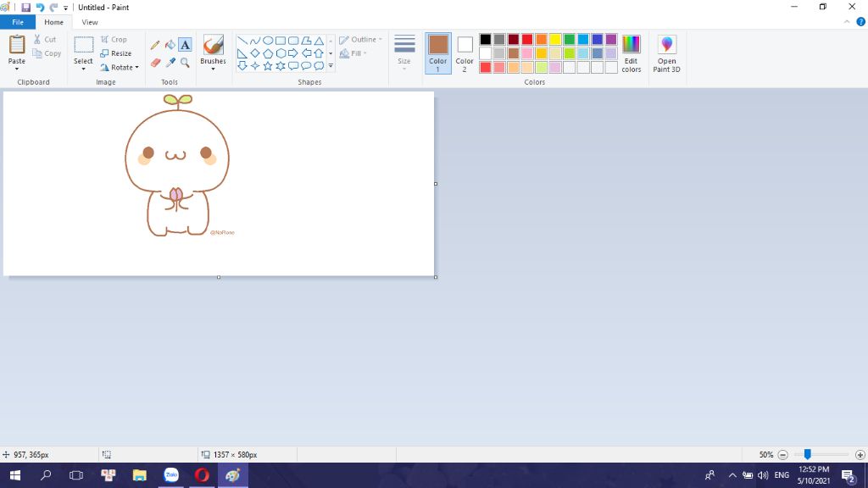Open the Windows Start menu
Screen dimensions: 868x488
pos(15,475)
